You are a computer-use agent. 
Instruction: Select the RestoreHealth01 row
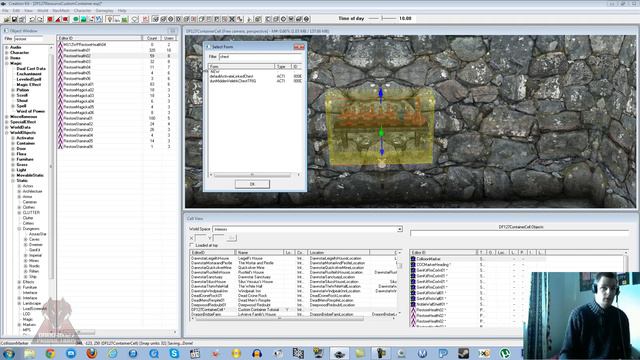[117, 50]
